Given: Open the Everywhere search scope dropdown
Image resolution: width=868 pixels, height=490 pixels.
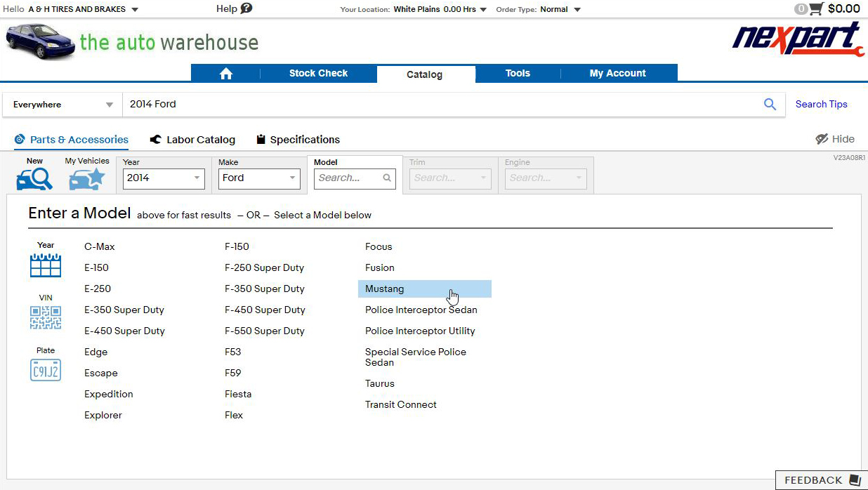Looking at the screenshot, I should pos(63,105).
